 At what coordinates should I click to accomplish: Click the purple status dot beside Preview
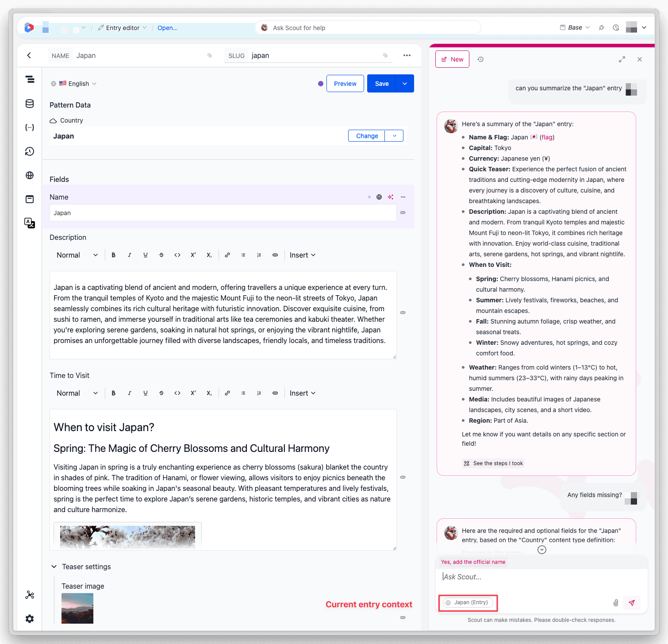[x=321, y=83]
